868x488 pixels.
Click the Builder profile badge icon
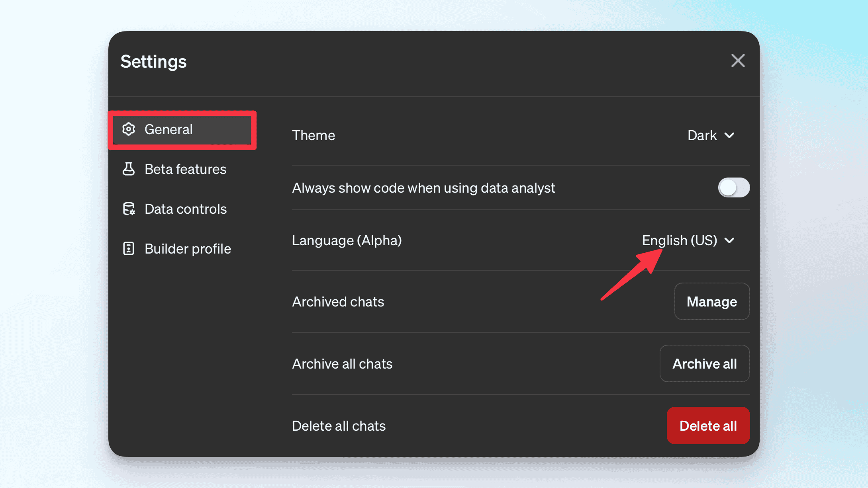(x=129, y=249)
